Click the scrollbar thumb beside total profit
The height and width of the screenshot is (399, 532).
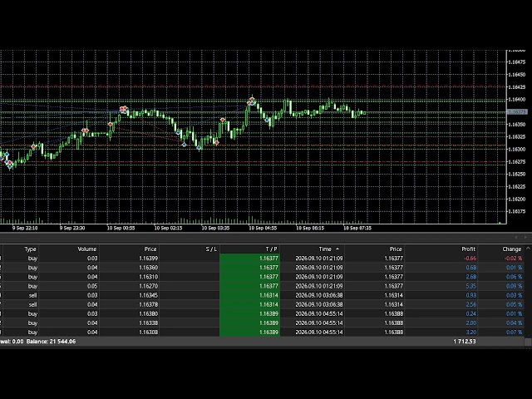click(x=528, y=342)
